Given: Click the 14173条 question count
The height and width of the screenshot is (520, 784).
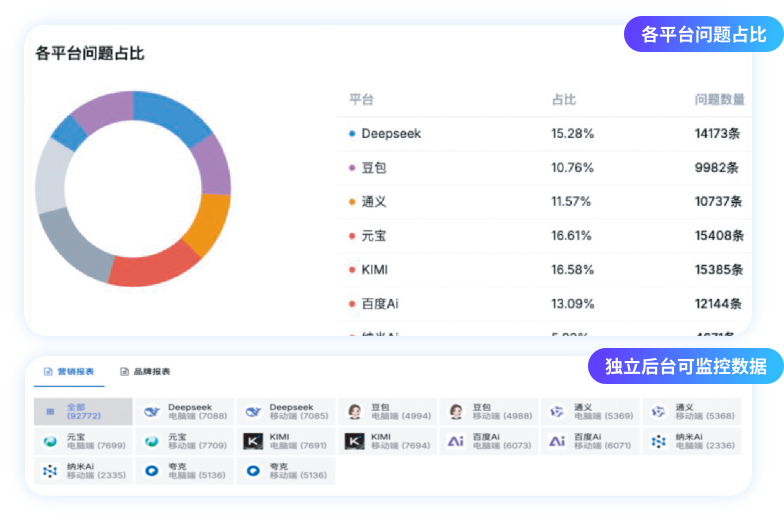Looking at the screenshot, I should tap(718, 134).
